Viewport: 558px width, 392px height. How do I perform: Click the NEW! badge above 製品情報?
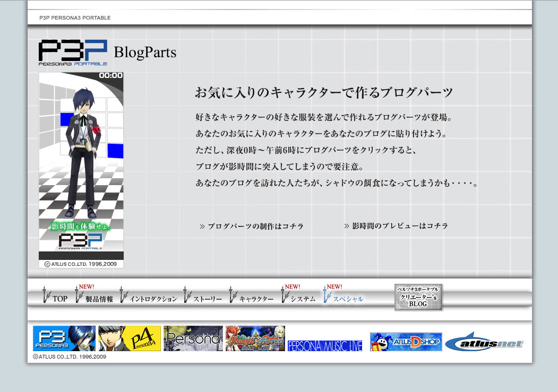(x=87, y=286)
